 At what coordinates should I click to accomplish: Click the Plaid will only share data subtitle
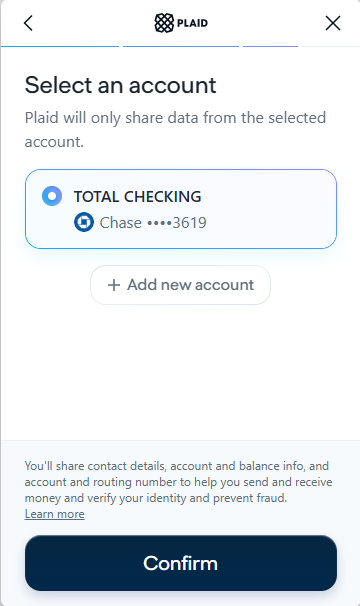[x=175, y=129]
